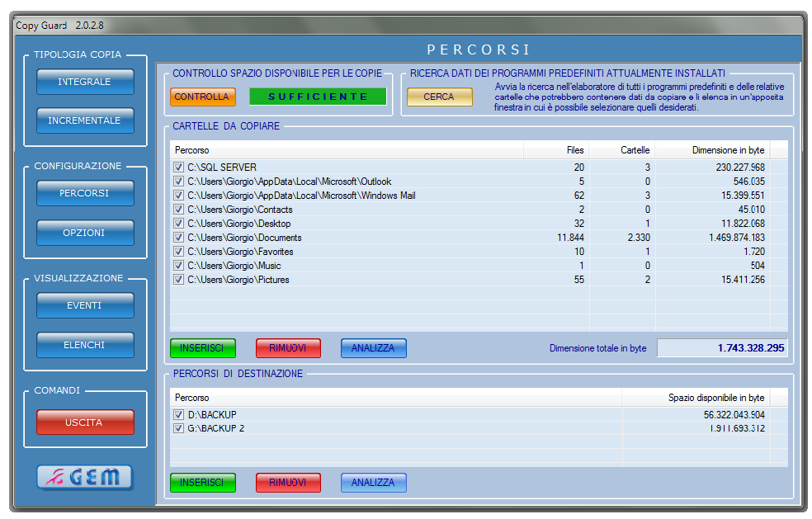
Task: Click CERCA to search installed programs
Action: (439, 97)
